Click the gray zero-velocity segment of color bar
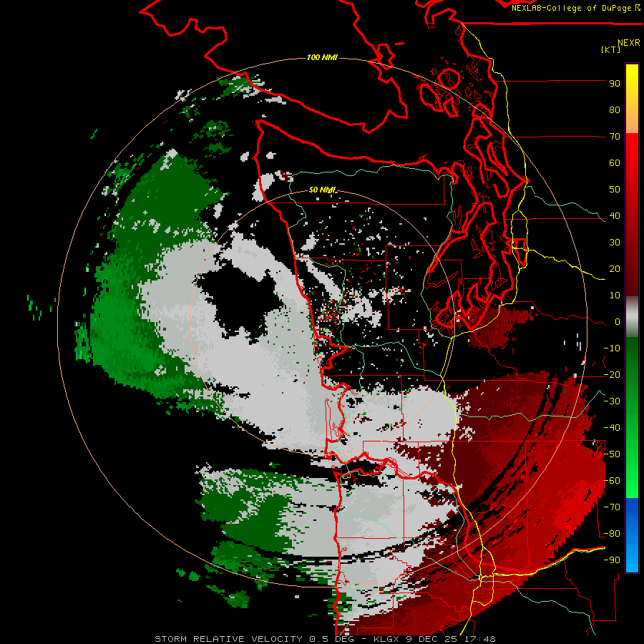Image resolution: width=644 pixels, height=644 pixels. coord(632,317)
